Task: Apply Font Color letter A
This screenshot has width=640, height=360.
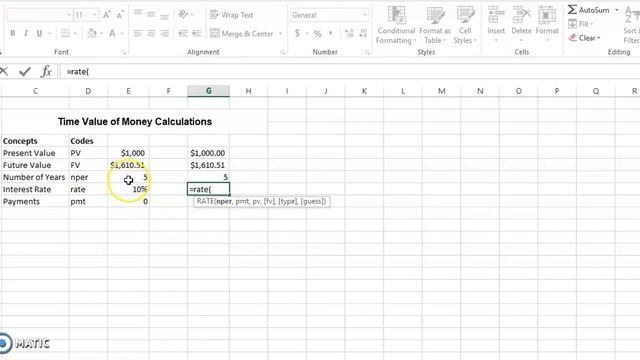Action: pyautogui.click(x=112, y=33)
